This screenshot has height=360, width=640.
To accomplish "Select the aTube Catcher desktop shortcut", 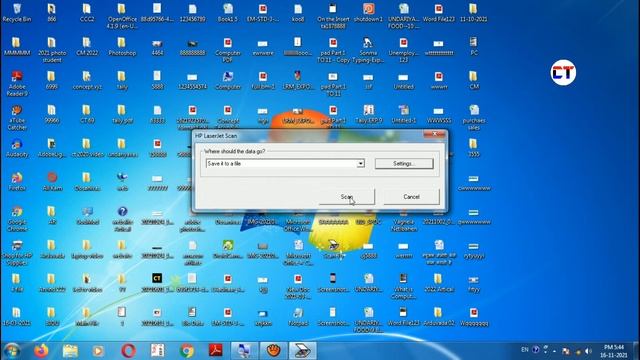I will click(x=17, y=117).
